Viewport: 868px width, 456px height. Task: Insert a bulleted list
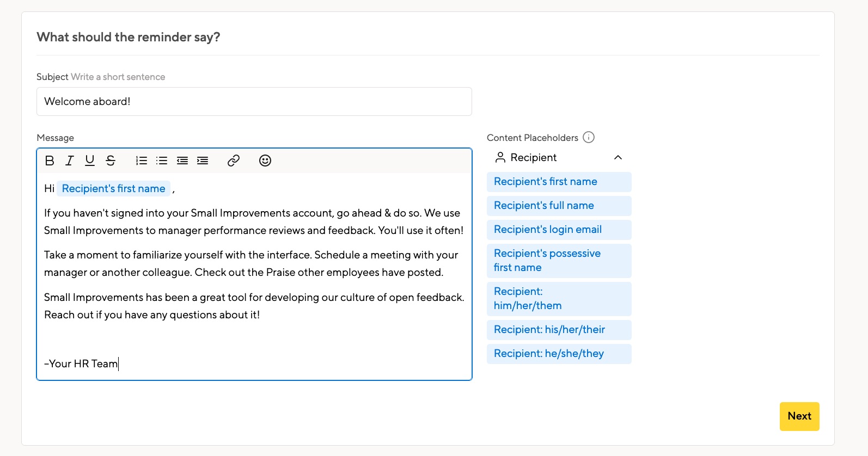[x=162, y=161]
